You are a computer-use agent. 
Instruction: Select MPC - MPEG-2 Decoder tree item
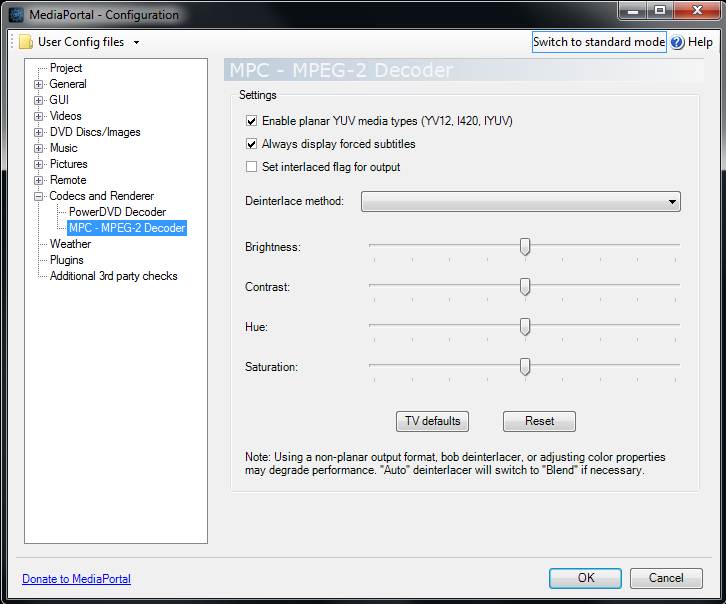(x=127, y=228)
